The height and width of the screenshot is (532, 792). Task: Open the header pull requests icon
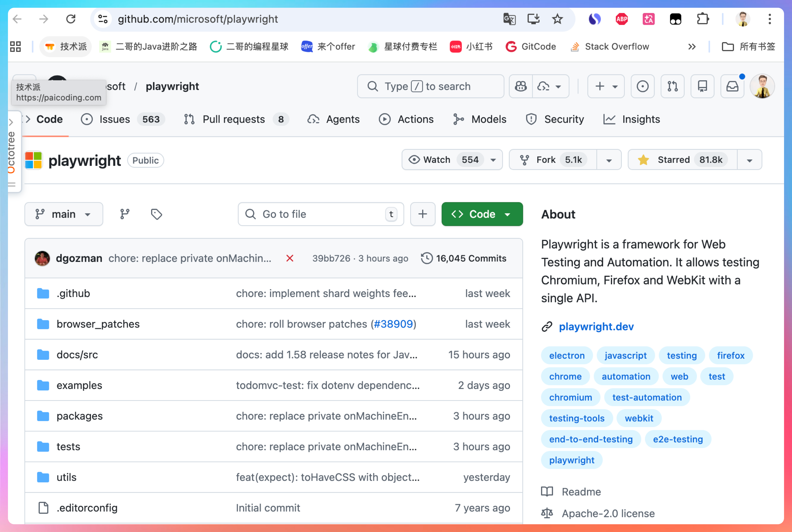pyautogui.click(x=672, y=86)
